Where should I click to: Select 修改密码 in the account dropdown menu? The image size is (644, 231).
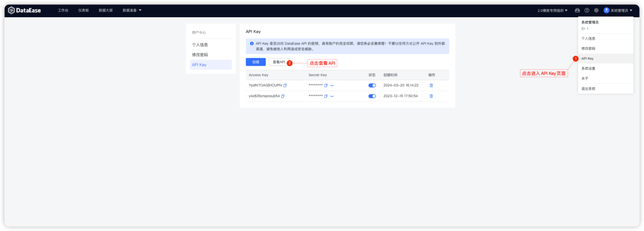605,48
